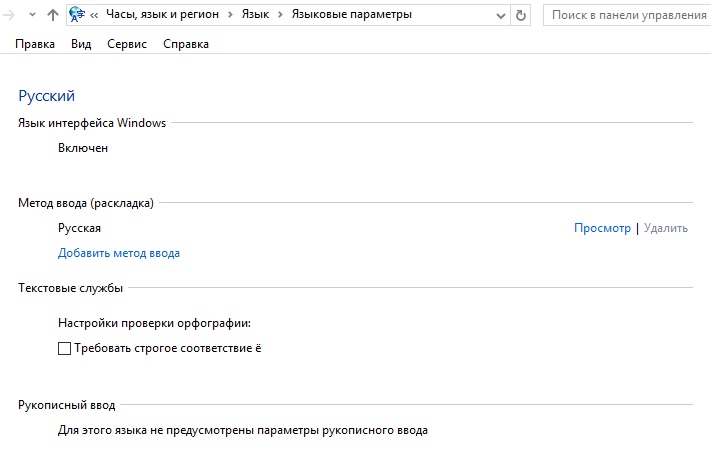Expand the address bar history dropdown
This screenshot has height=450, width=711.
coord(499,15)
